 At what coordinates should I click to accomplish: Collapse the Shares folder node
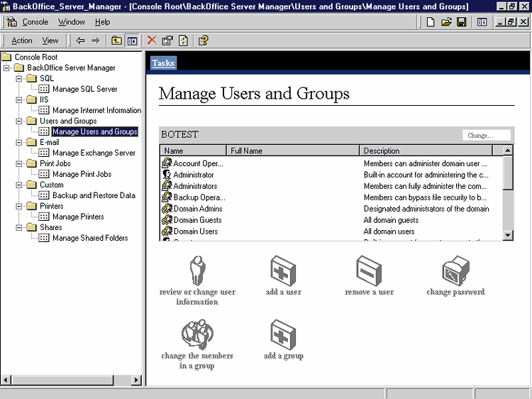coord(19,227)
